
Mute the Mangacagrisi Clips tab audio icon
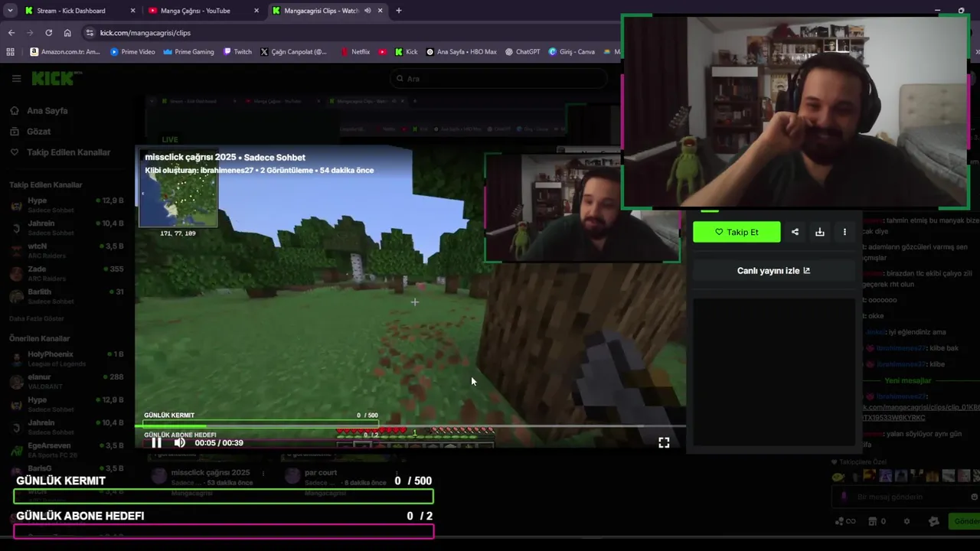pyautogui.click(x=367, y=11)
